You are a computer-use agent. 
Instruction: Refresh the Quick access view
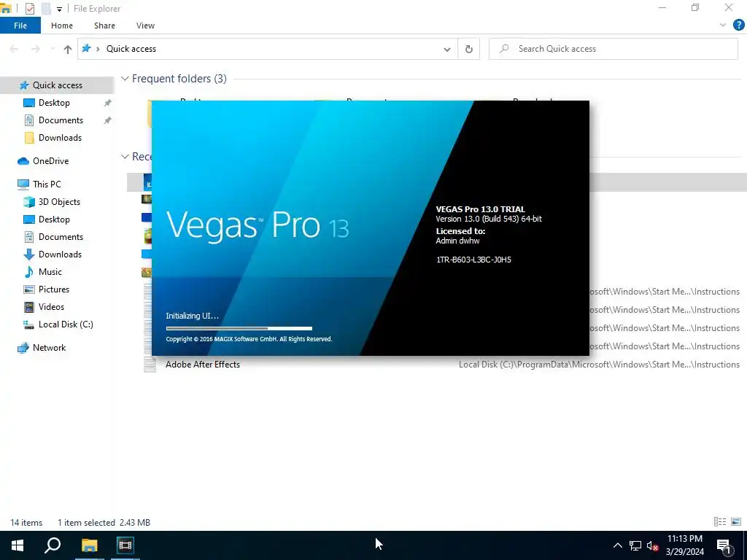[469, 49]
